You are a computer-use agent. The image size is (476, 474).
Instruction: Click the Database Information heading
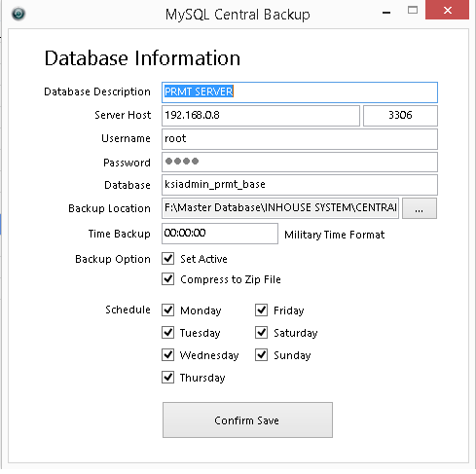click(x=142, y=58)
